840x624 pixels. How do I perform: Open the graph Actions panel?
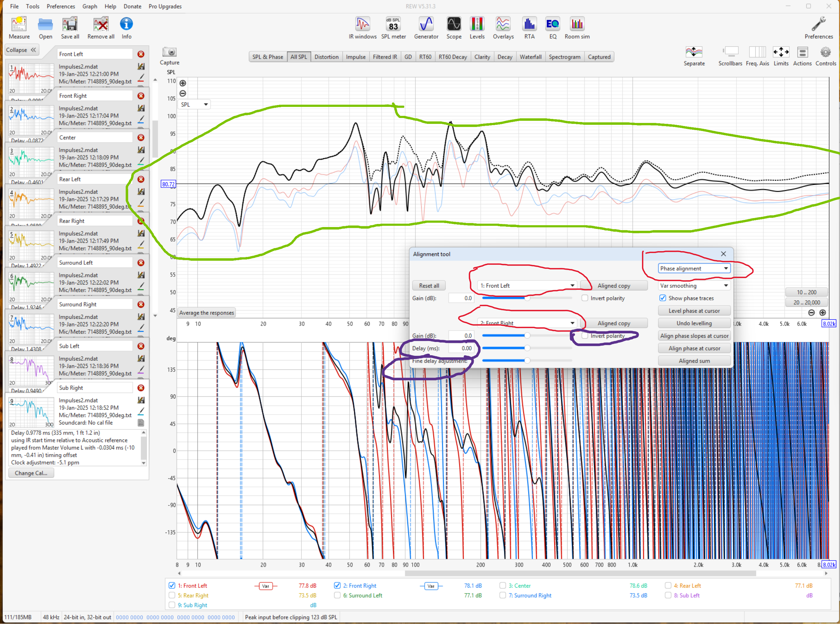coord(802,56)
